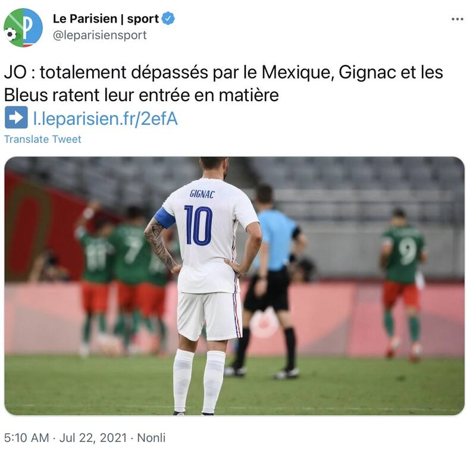
Task: Click the blue captain armband in photo
Action: coord(165,218)
